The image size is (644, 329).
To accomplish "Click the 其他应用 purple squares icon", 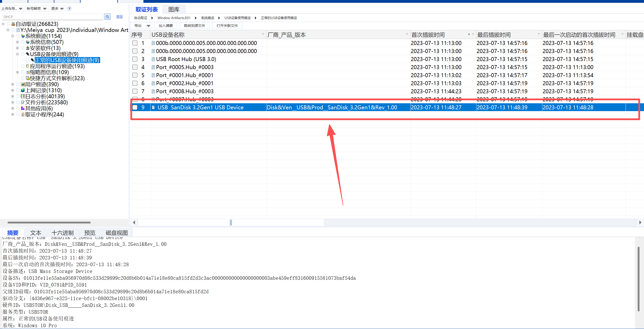I will 23,108.
